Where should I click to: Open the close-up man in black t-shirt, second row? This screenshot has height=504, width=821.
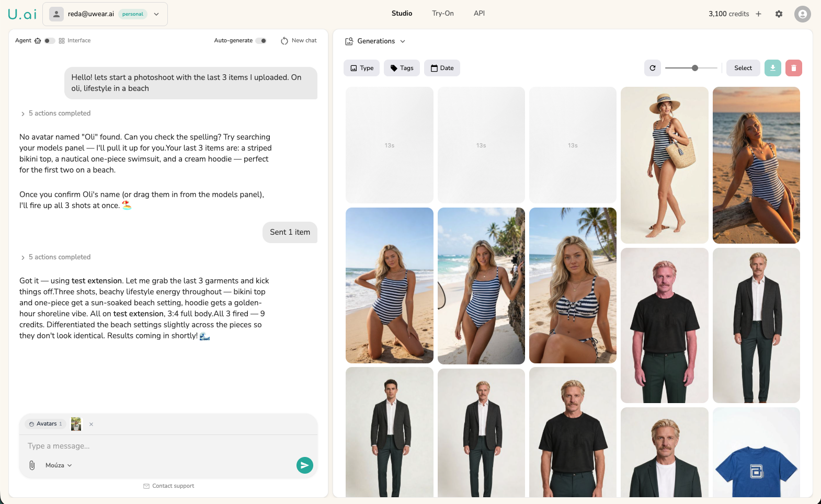[665, 325]
